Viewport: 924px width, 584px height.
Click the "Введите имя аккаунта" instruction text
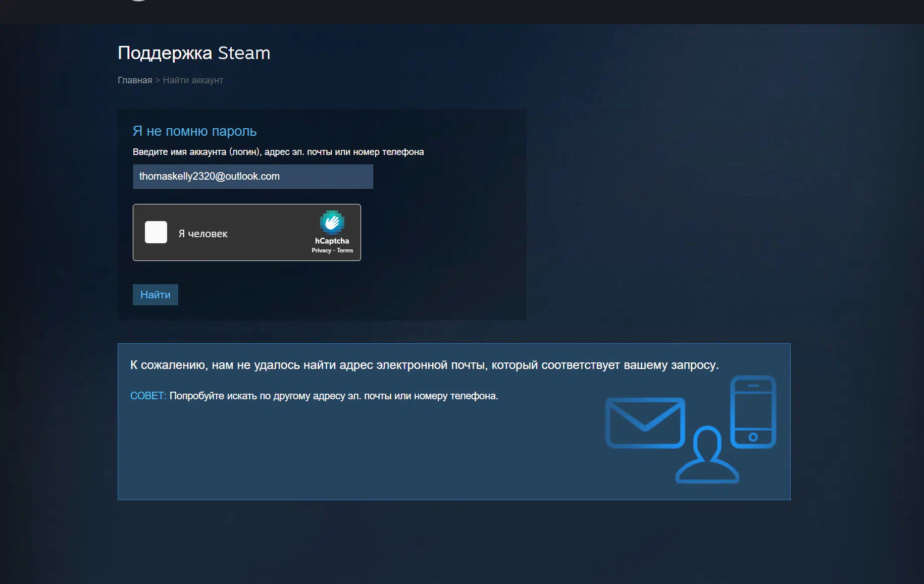click(x=278, y=152)
